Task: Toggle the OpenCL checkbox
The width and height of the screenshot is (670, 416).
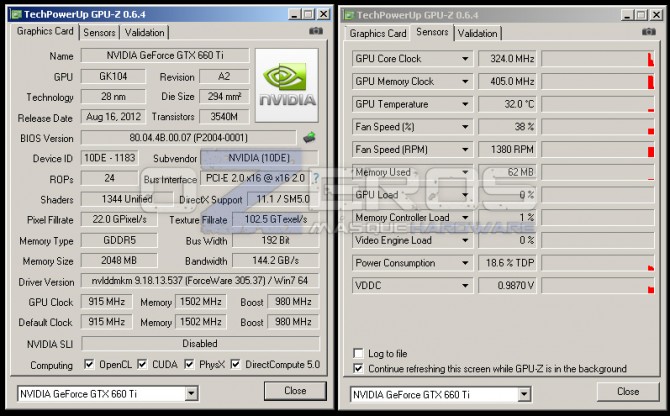Action: click(89, 364)
